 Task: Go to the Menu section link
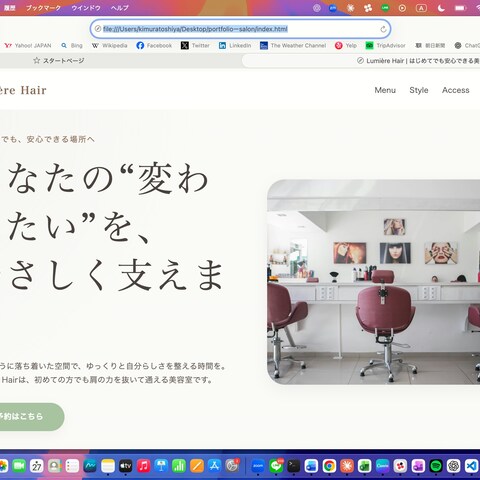(385, 90)
